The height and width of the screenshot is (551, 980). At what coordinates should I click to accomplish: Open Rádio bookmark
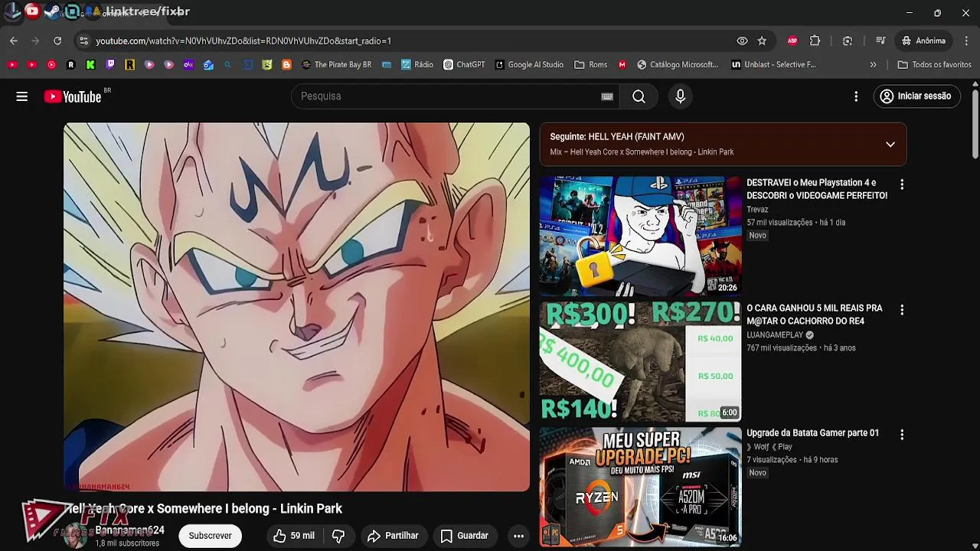tap(416, 65)
